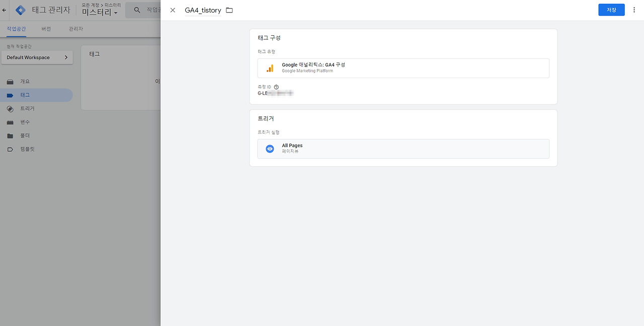Viewport: 644px width, 326px height.
Task: Open the three-dot more options menu
Action: point(634,10)
